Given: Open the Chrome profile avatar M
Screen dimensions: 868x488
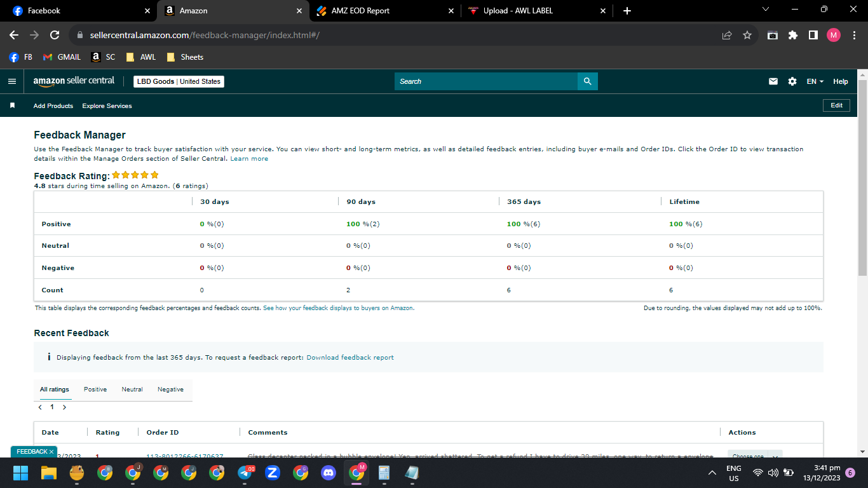Looking at the screenshot, I should (x=834, y=36).
